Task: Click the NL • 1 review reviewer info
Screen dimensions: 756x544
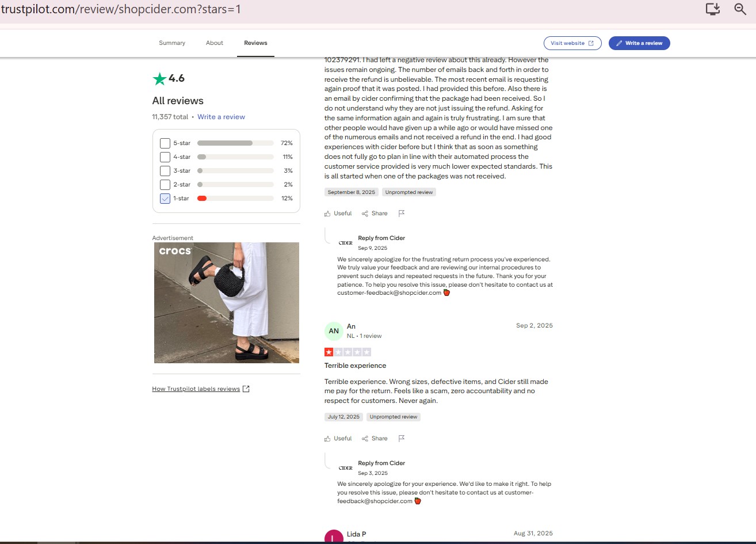Action: point(364,336)
